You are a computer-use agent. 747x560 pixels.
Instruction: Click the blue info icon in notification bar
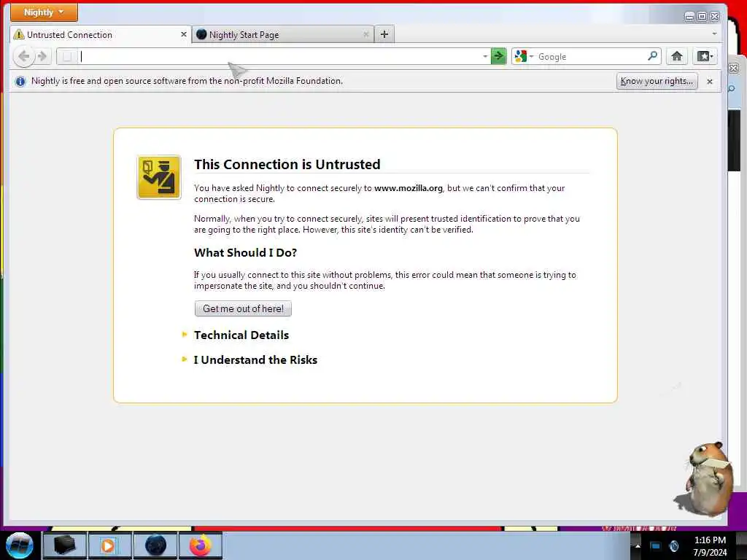click(20, 82)
